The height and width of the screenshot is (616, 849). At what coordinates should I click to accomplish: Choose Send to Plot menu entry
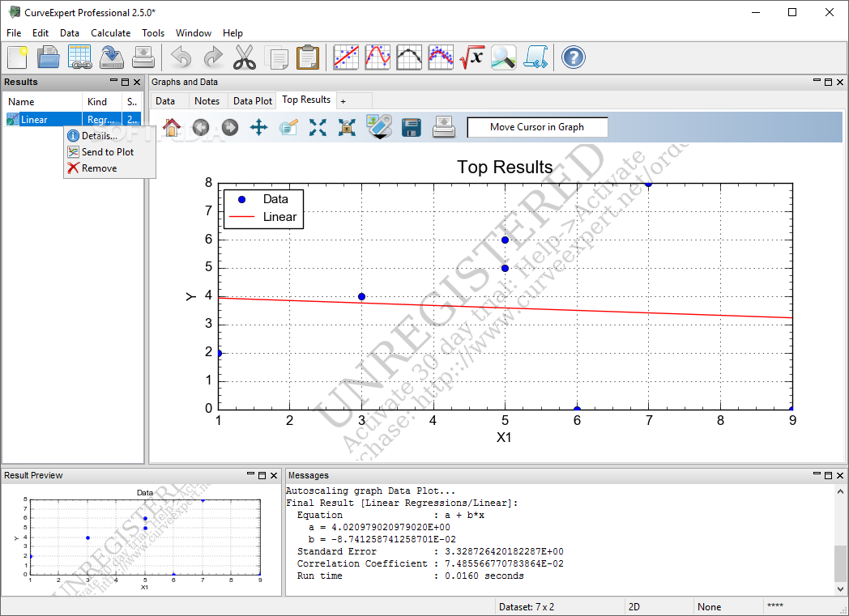pyautogui.click(x=109, y=152)
